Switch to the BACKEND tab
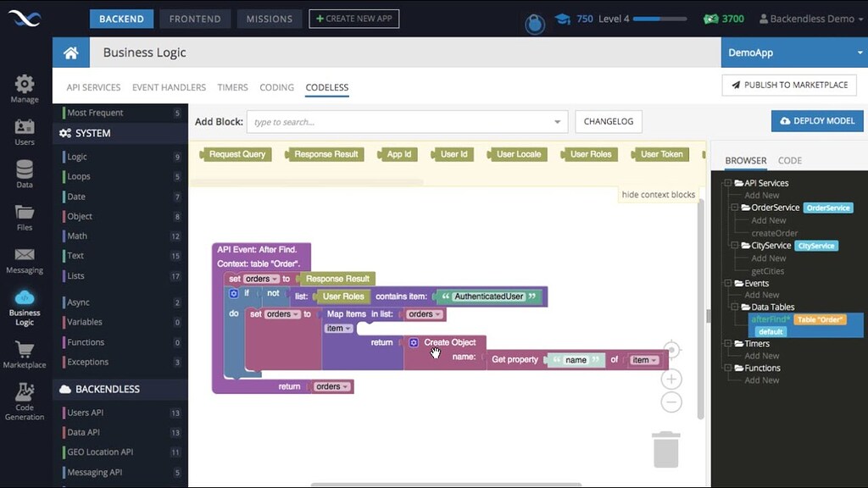Screen dimensions: 868x488 pos(121,19)
